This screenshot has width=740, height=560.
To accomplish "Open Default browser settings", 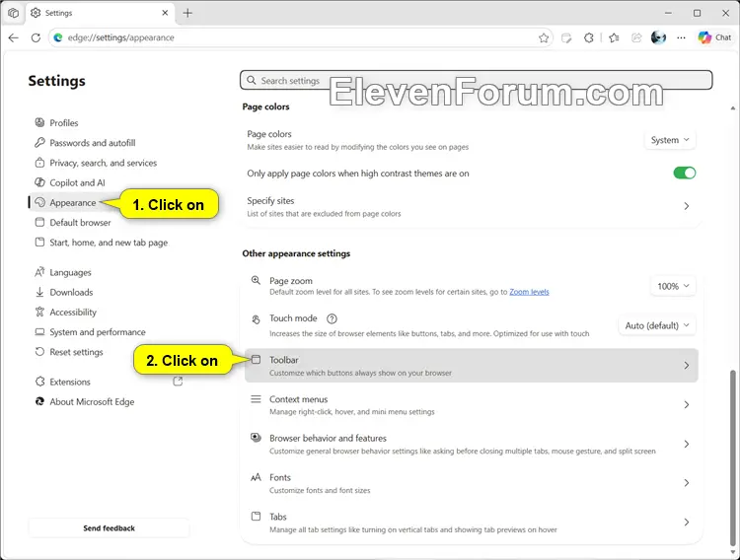I will tap(80, 222).
